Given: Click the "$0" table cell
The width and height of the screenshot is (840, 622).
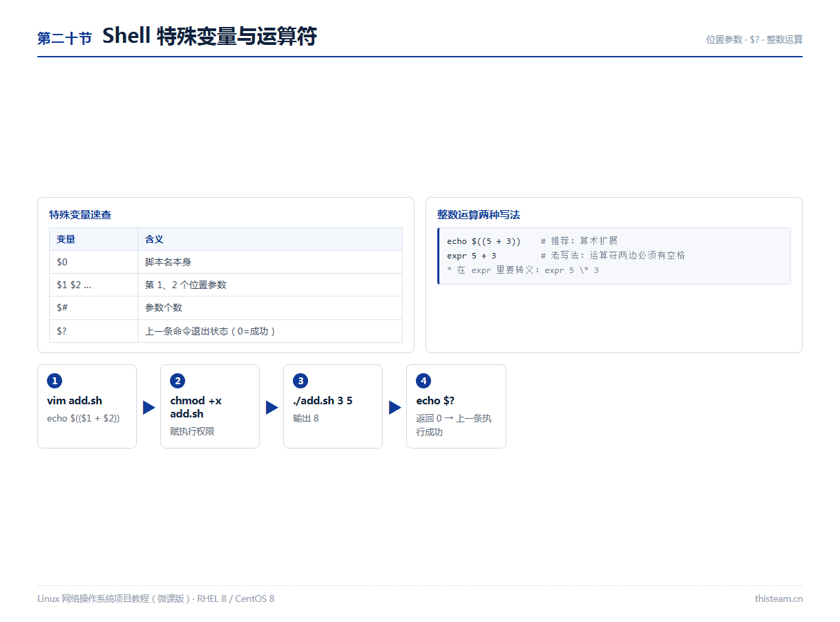Looking at the screenshot, I should click(93, 262).
